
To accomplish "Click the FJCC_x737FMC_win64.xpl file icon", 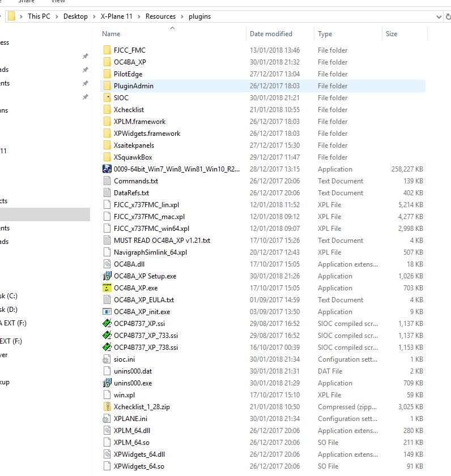I will pos(107,228).
